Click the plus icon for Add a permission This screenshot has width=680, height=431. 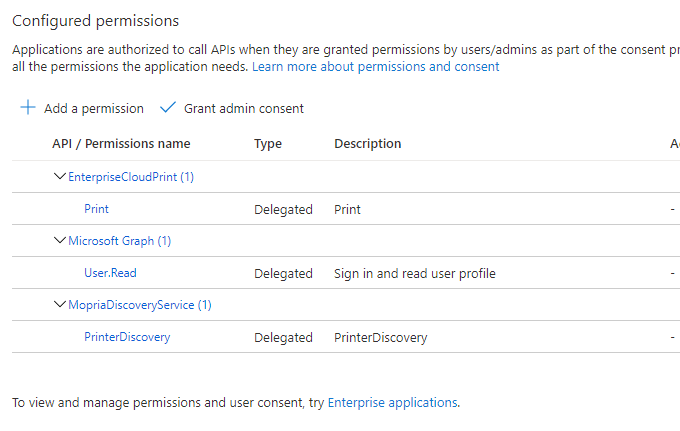[x=28, y=108]
